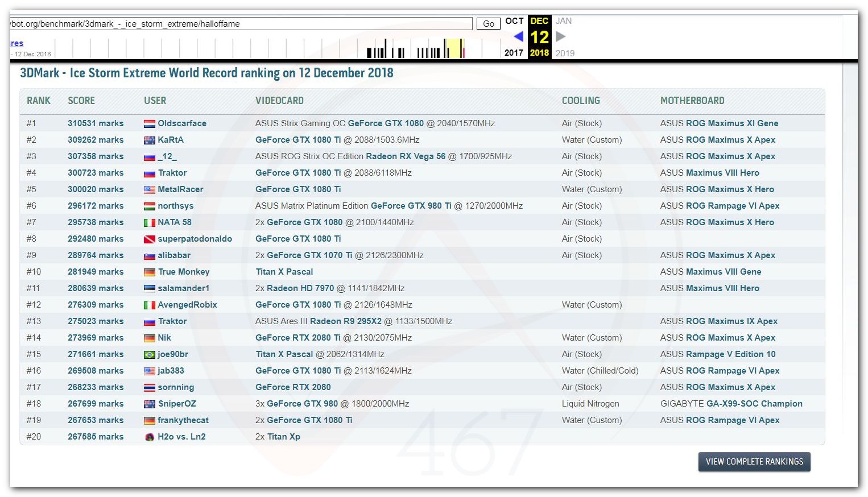This screenshot has height=497, width=868.
Task: Select the flag icon beside joe90br
Action: 150,355
